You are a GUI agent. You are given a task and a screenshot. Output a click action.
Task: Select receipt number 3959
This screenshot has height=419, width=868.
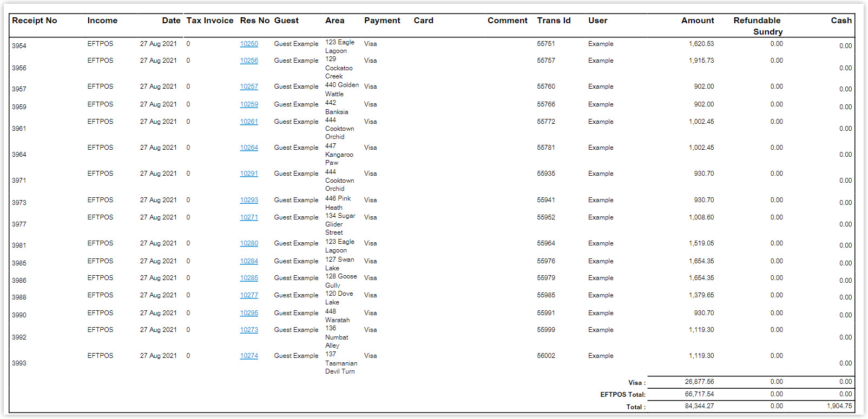[x=19, y=107]
